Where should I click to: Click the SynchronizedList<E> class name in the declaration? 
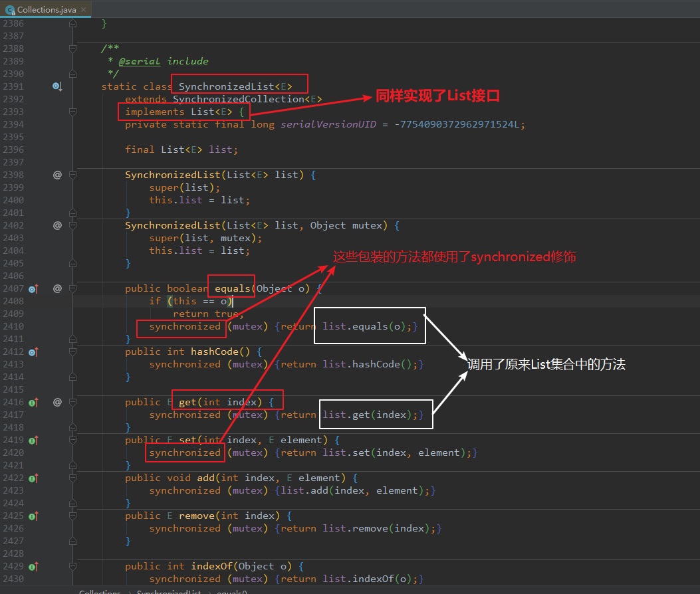point(235,86)
